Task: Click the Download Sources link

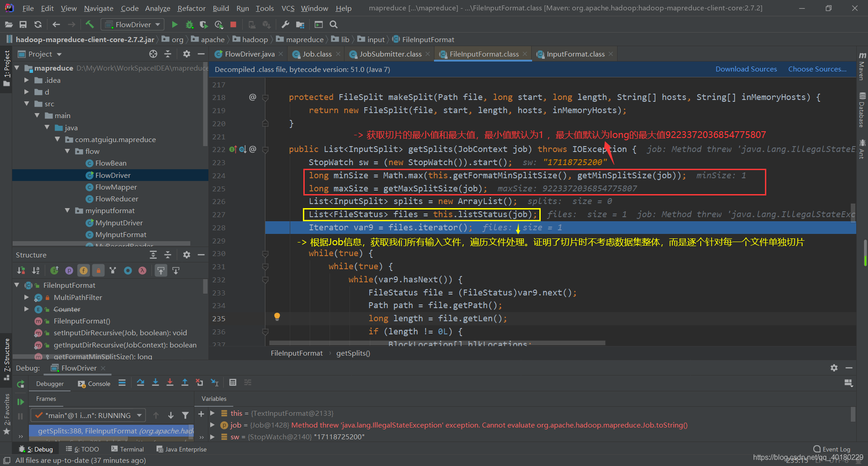Action: (x=746, y=69)
